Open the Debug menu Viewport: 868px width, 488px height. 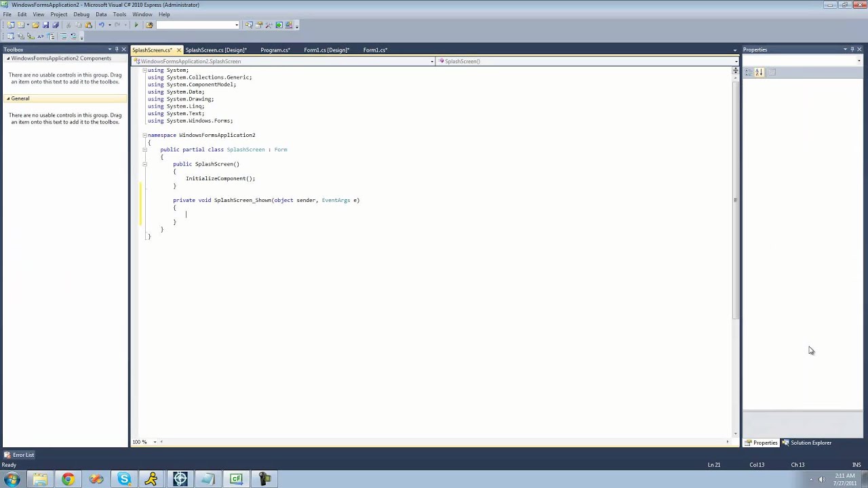[x=81, y=14]
